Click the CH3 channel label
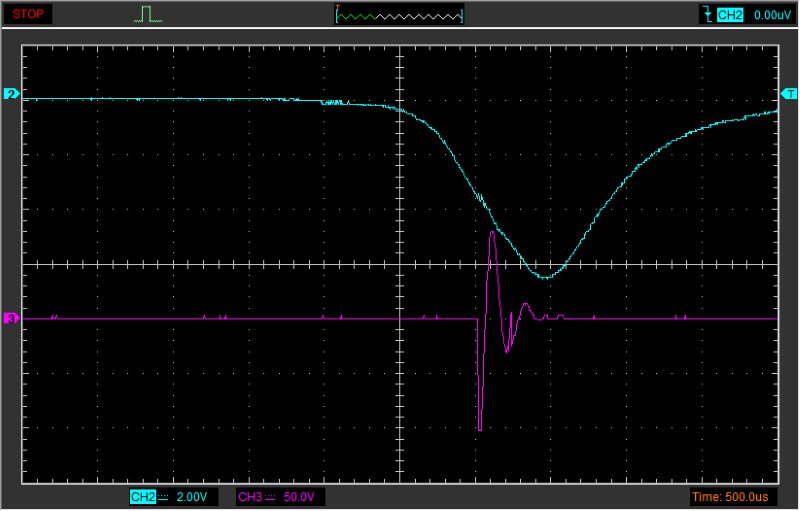 (251, 497)
